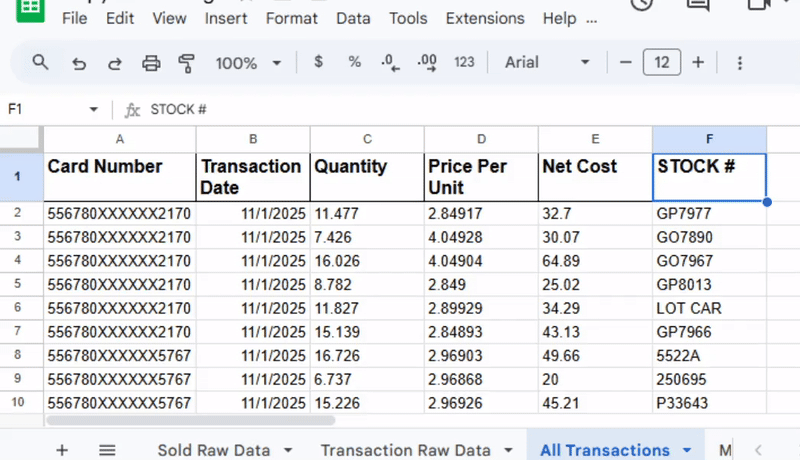This screenshot has width=800, height=460.
Task: Expand the Arial font dropdown
Action: tap(547, 62)
